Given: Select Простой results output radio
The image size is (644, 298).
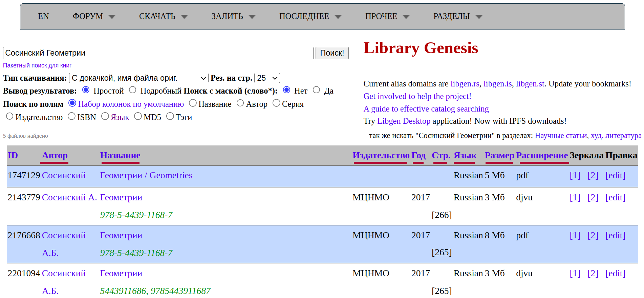Looking at the screenshot, I should click(86, 90).
